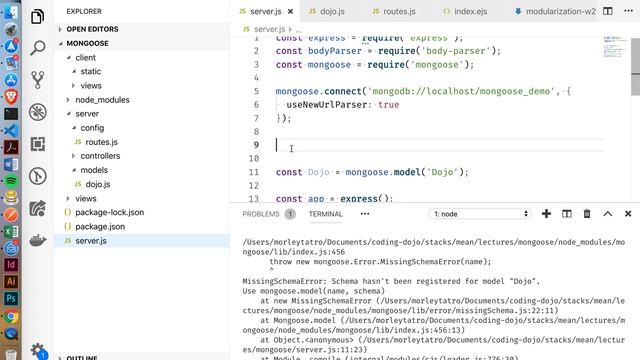Maximize the panel with up chevron
Viewport: 640px width, 360px height.
(x=608, y=213)
